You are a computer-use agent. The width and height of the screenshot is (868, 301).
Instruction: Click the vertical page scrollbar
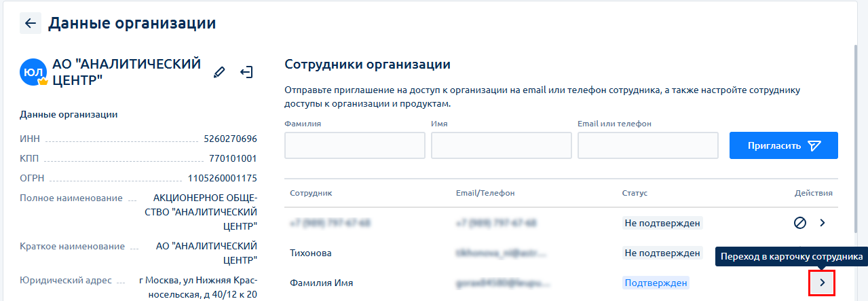pos(856,136)
